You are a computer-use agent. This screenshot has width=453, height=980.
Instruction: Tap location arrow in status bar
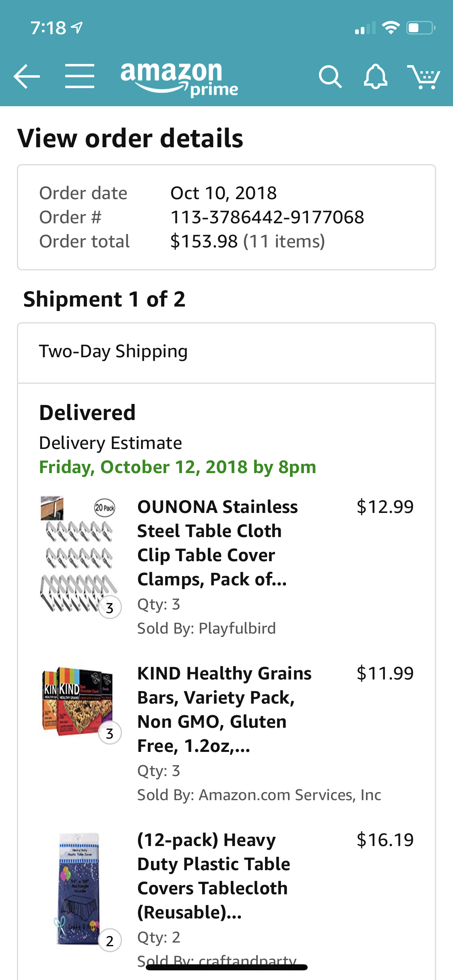click(77, 28)
